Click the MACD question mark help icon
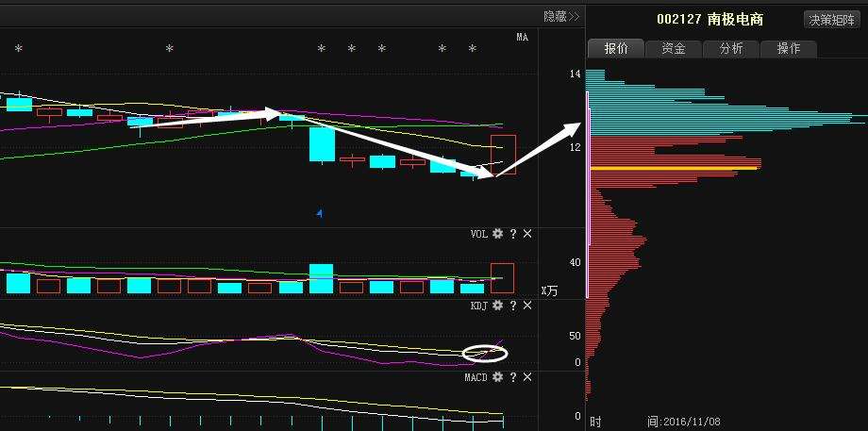This screenshot has width=868, height=431. 513,377
